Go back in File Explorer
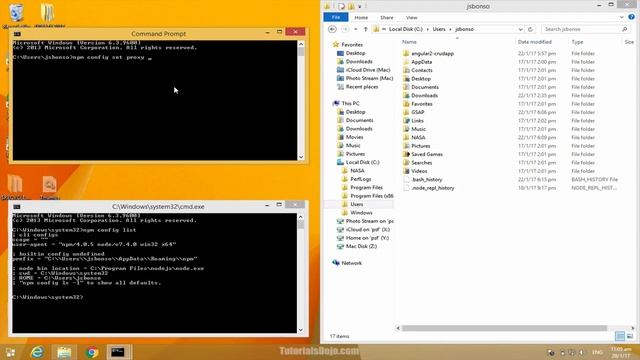Viewport: 640px width, 360px height. [332, 29]
